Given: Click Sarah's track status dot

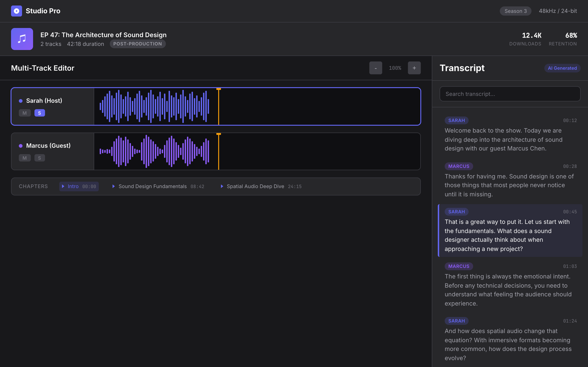Looking at the screenshot, I should coord(21,100).
